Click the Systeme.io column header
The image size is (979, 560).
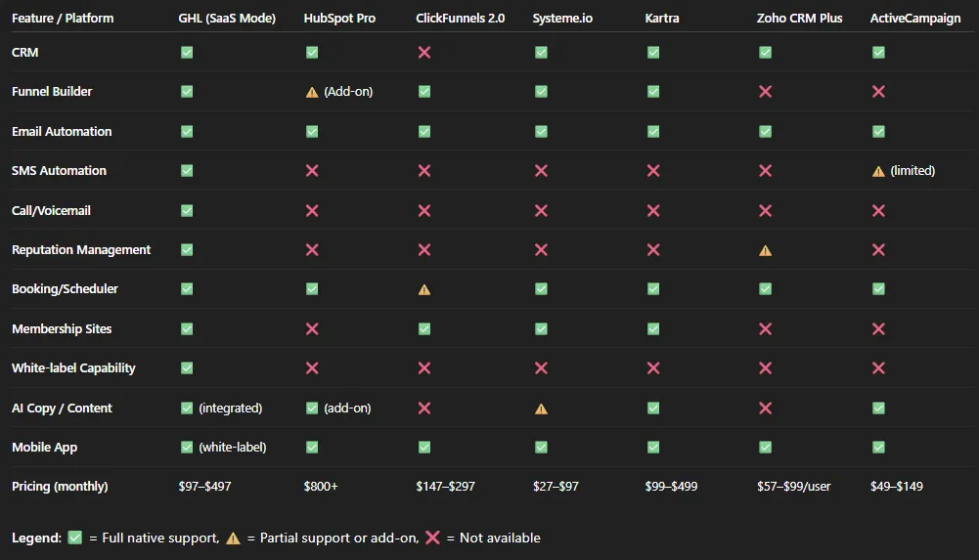[562, 19]
